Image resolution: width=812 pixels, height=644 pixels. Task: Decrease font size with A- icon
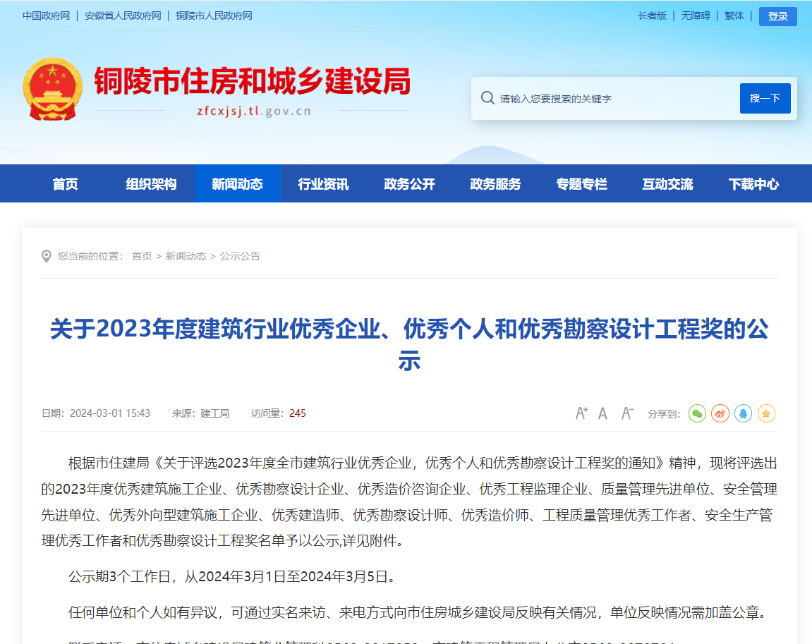point(627,413)
